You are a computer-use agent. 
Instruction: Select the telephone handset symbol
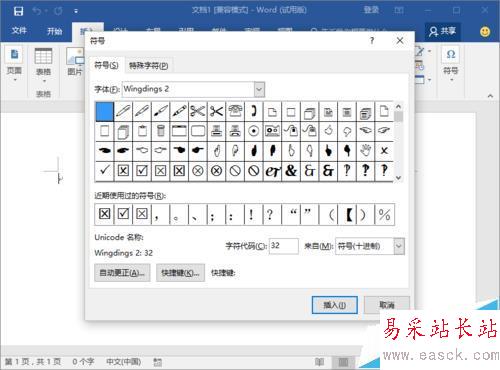pos(254,111)
